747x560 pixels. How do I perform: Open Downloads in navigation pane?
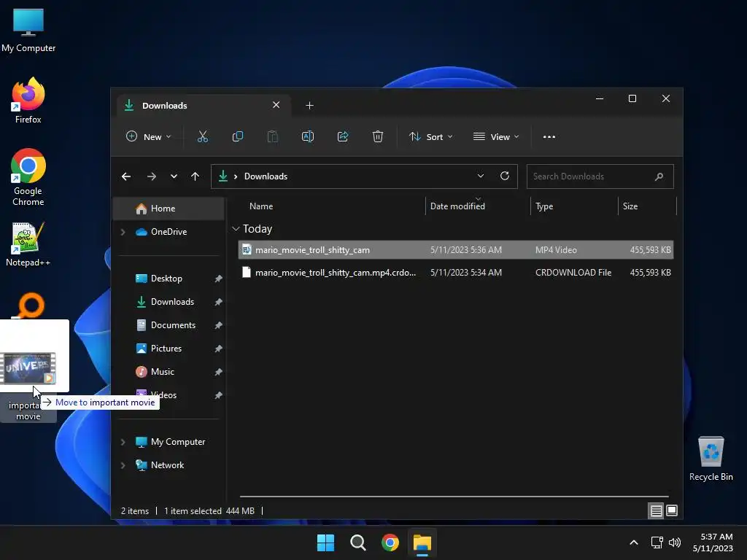tap(172, 302)
